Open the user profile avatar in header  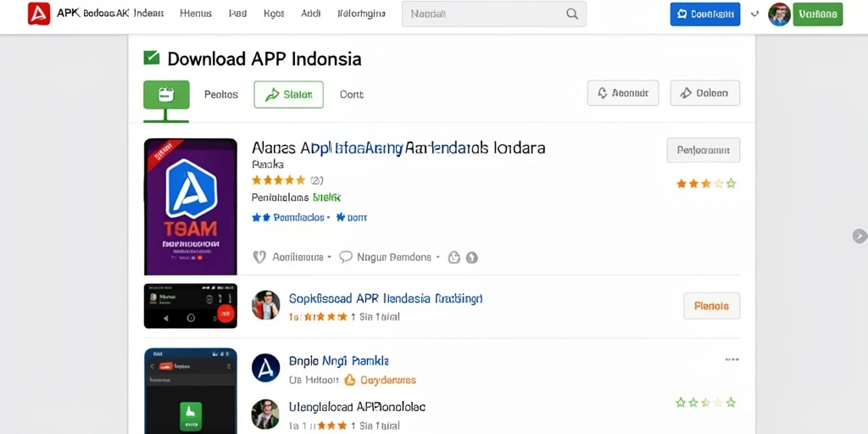pyautogui.click(x=779, y=14)
